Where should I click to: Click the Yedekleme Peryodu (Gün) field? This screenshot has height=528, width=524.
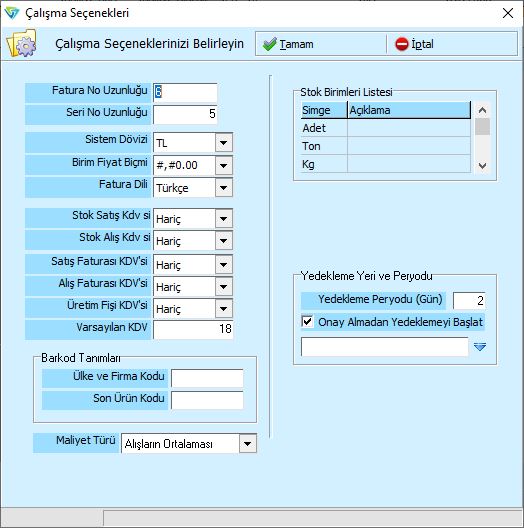point(469,300)
